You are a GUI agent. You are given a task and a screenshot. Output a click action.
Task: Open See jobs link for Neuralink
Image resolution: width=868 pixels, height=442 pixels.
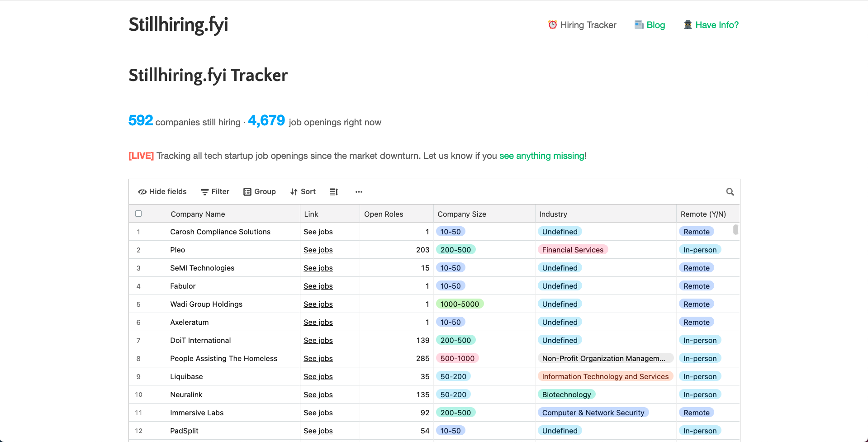(318, 394)
